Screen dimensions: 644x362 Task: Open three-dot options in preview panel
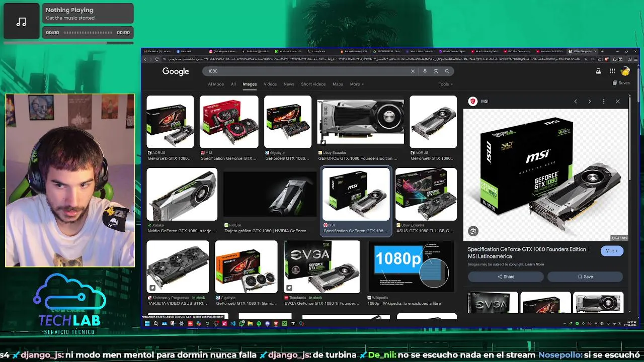click(604, 102)
